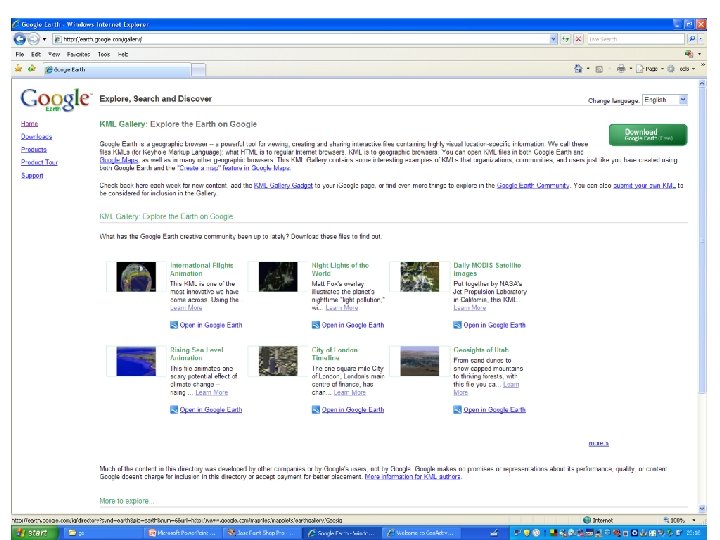Open the search provider dropdown arrow
The image size is (720, 540).
coord(701,39)
